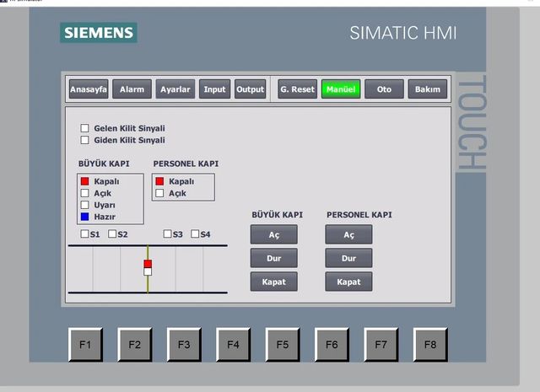Click the G. Reset button
Screen dimensions: 540x392
(298, 89)
